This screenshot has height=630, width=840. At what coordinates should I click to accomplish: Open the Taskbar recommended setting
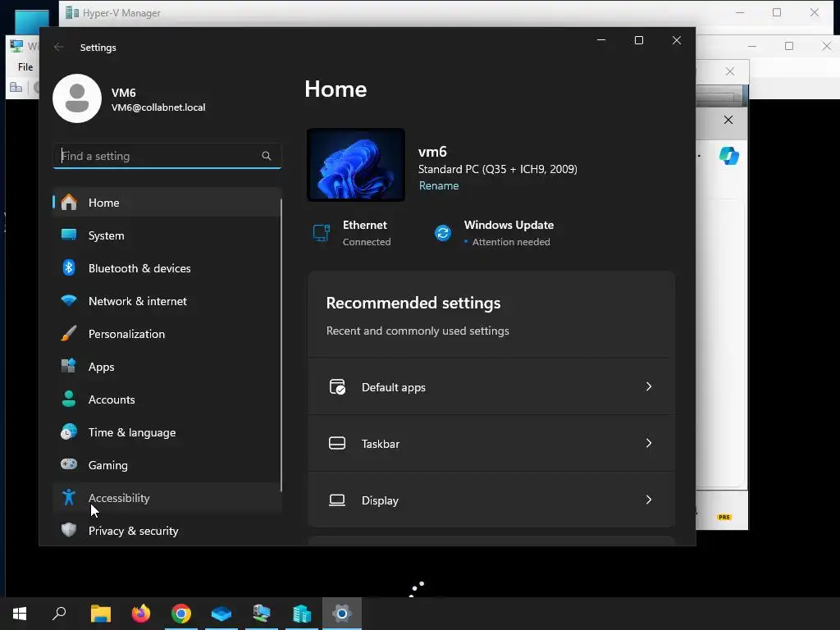click(x=491, y=444)
